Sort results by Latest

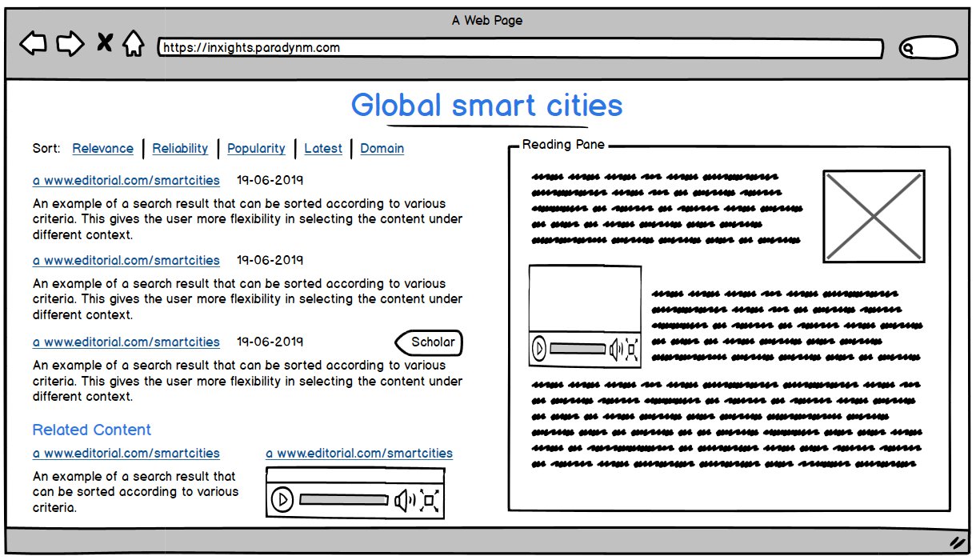pyautogui.click(x=323, y=149)
